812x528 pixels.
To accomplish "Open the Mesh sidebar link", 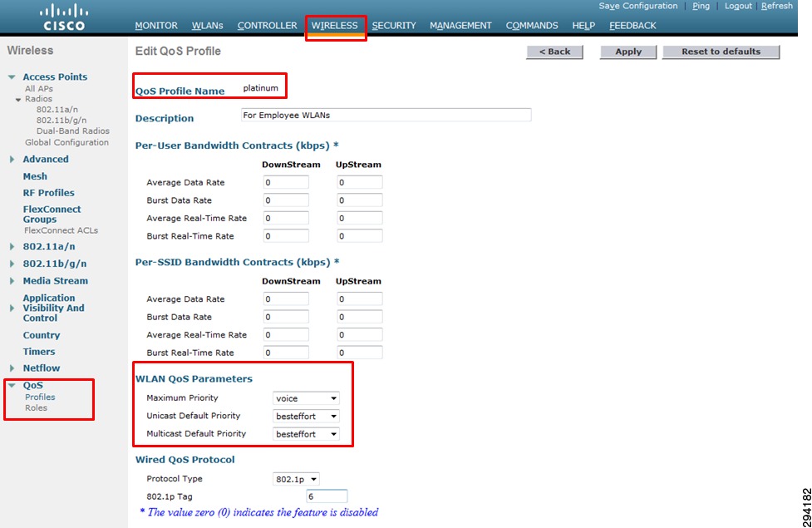I will pyautogui.click(x=35, y=176).
